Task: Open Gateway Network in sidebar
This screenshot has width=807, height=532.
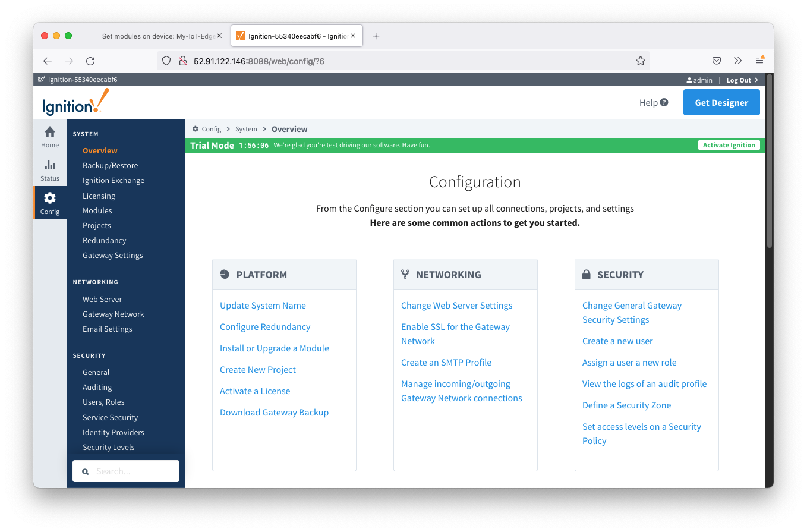Action: point(113,314)
